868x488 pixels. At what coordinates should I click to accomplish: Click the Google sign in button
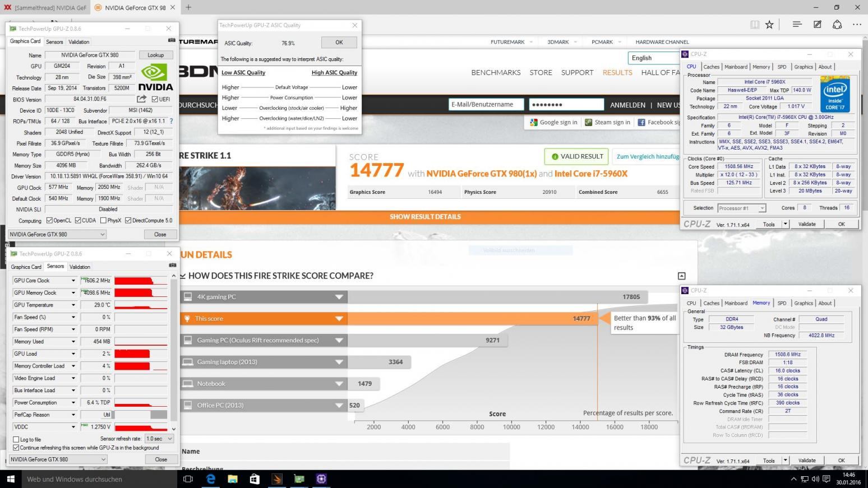tap(553, 122)
